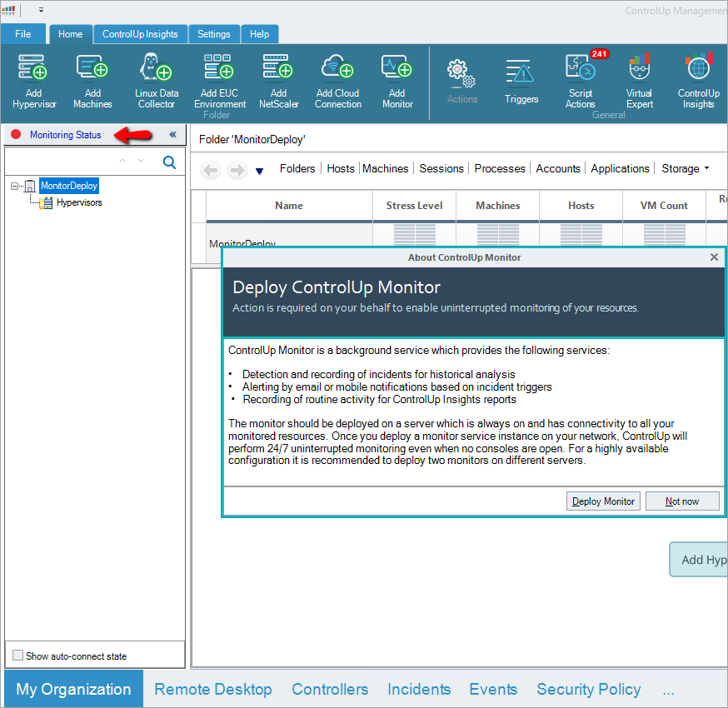Open the Remote Desktop bottom tab
Screen dimensions: 728x708
[213, 689]
